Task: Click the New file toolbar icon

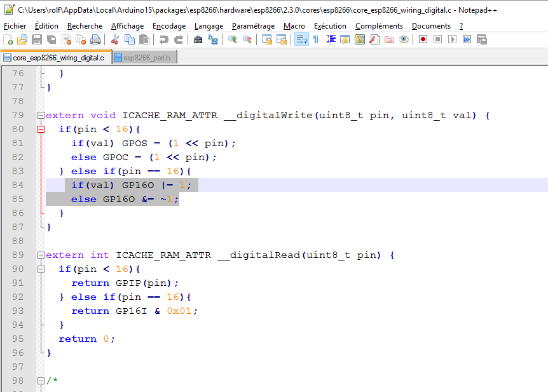Action: (8, 39)
